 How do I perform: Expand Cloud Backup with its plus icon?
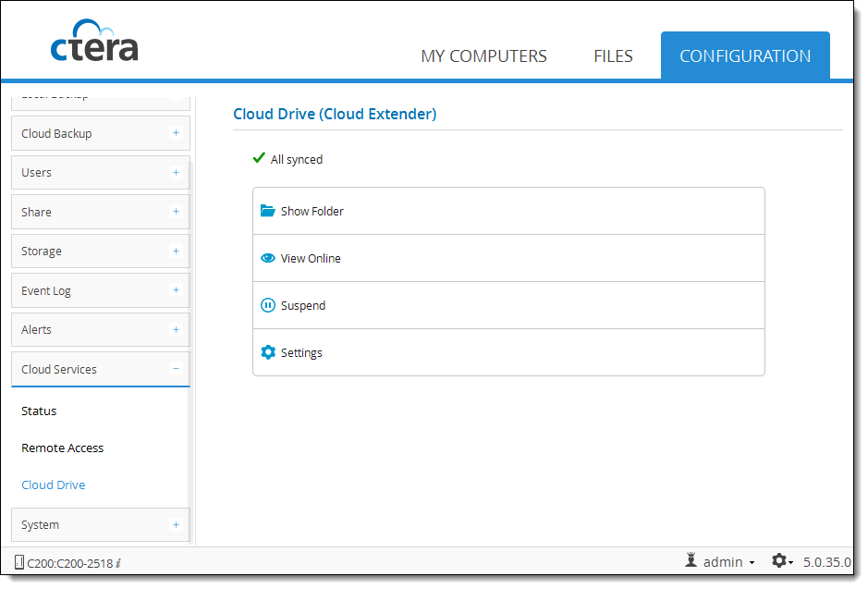176,133
